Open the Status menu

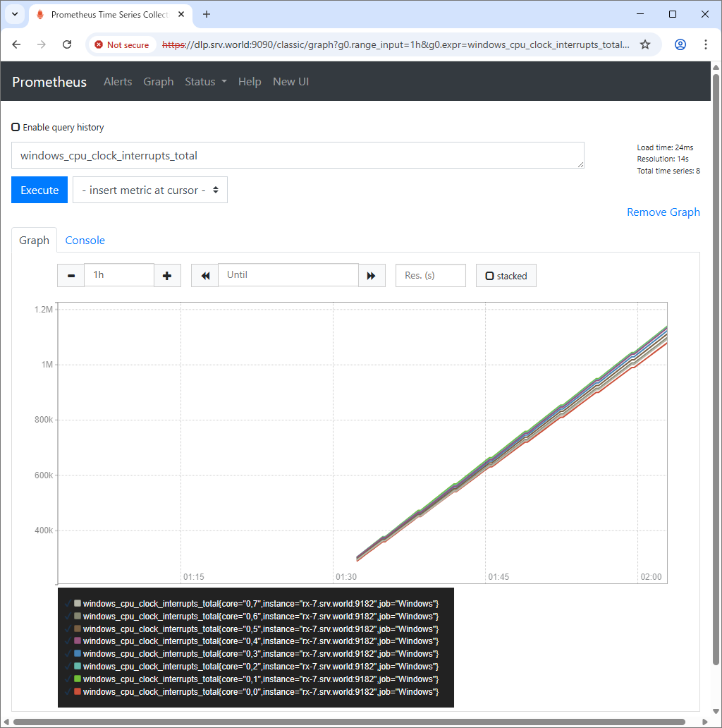(204, 81)
